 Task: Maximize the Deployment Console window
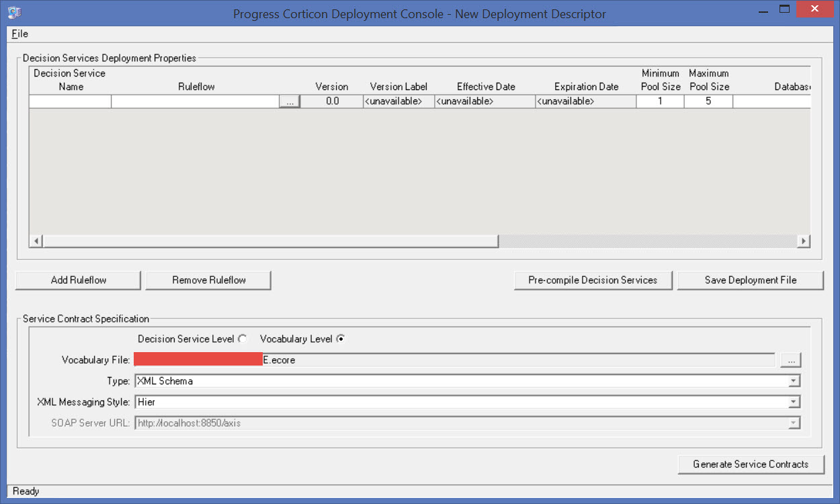click(x=784, y=10)
